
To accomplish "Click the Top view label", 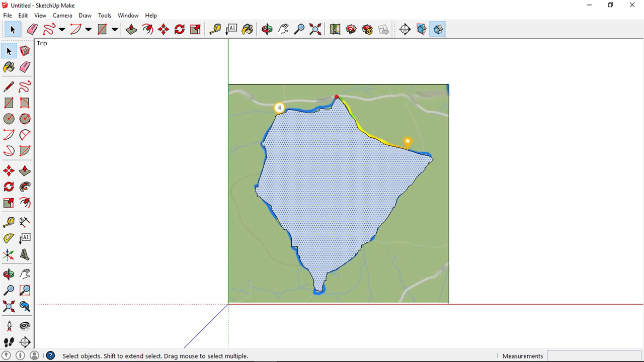I will (x=42, y=43).
